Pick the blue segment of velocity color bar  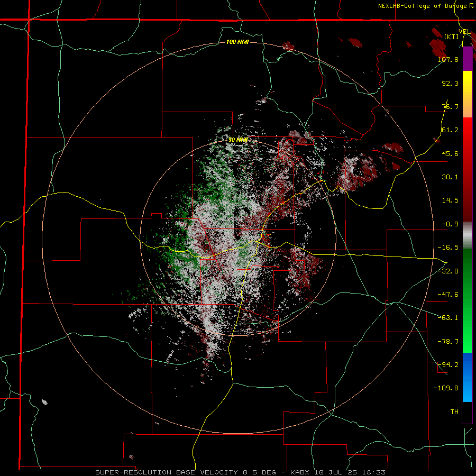click(x=467, y=377)
